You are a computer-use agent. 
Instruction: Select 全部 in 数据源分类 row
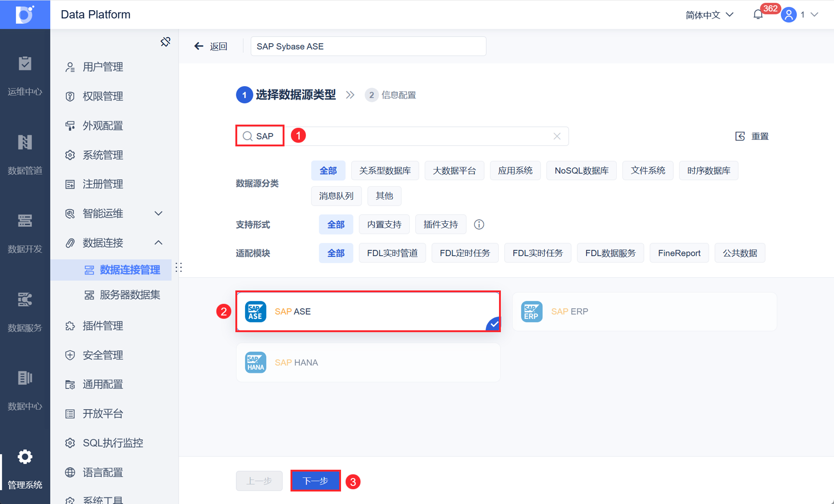329,171
